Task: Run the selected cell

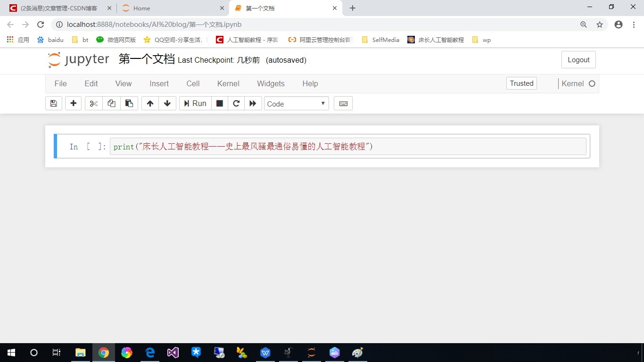Action: pyautogui.click(x=195, y=103)
